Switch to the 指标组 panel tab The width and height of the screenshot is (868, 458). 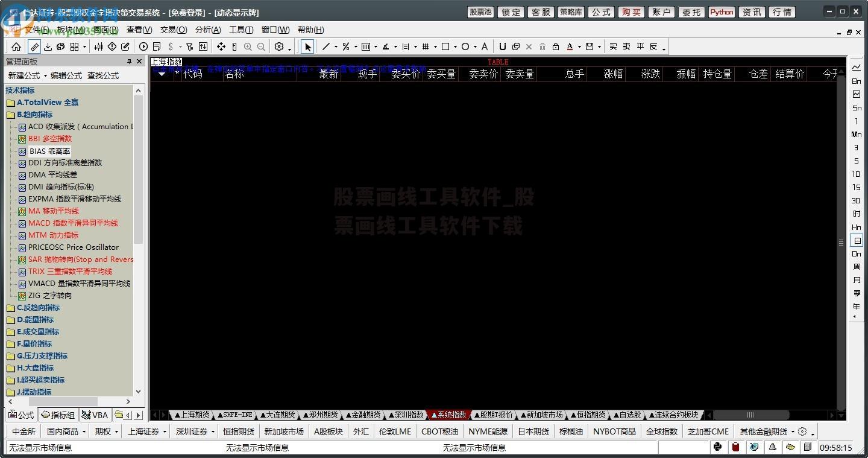tap(58, 415)
